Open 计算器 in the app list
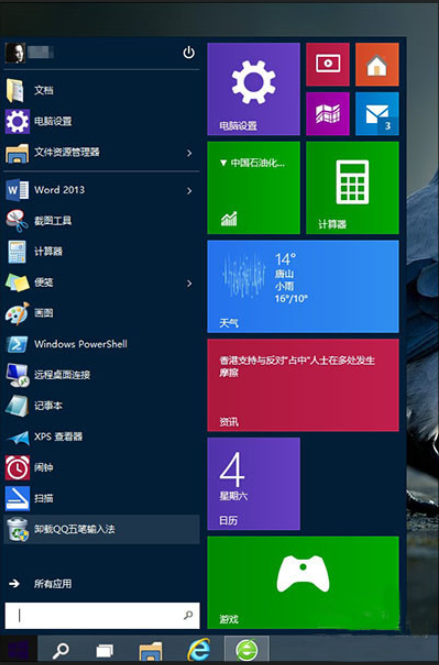Image resolution: width=439 pixels, height=665 pixels. pos(101,251)
